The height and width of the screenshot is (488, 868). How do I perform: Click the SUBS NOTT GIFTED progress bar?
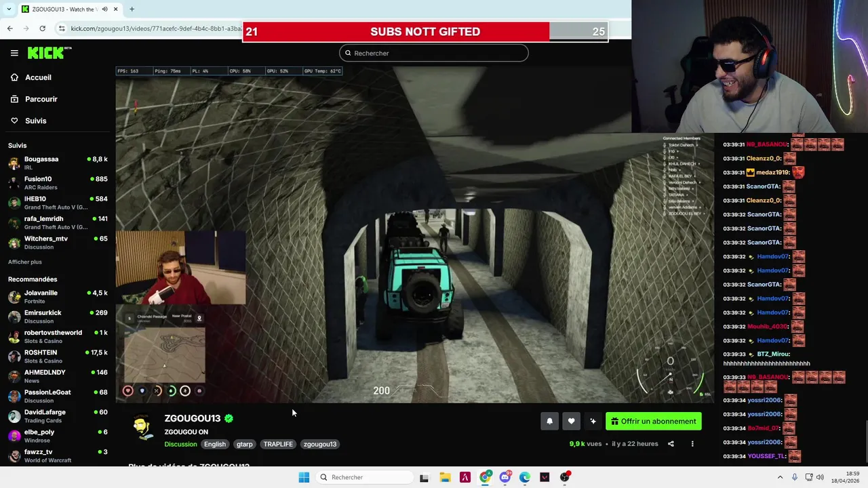coord(425,32)
